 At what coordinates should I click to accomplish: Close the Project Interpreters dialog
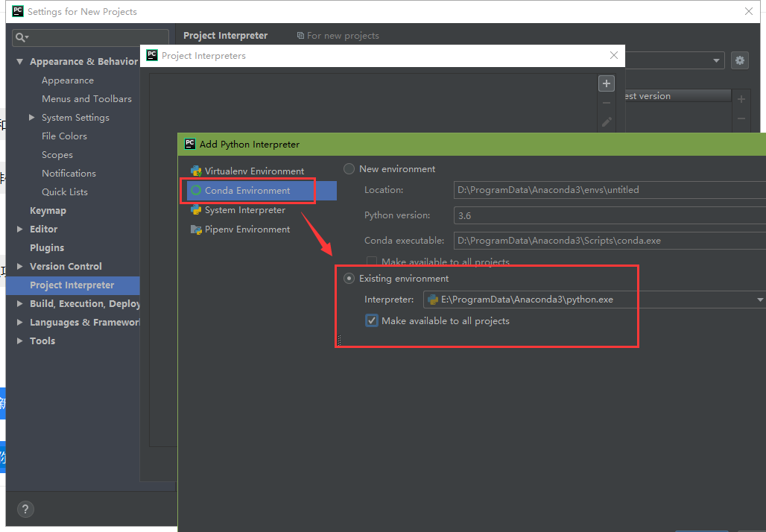pos(614,55)
